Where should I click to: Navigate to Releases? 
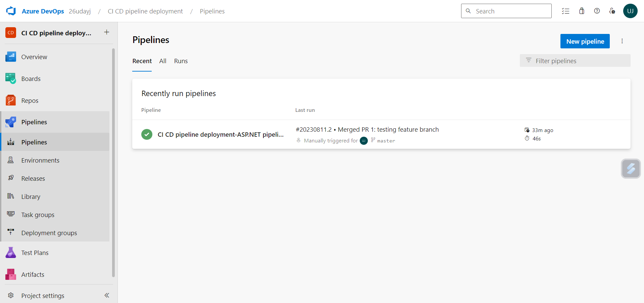33,178
